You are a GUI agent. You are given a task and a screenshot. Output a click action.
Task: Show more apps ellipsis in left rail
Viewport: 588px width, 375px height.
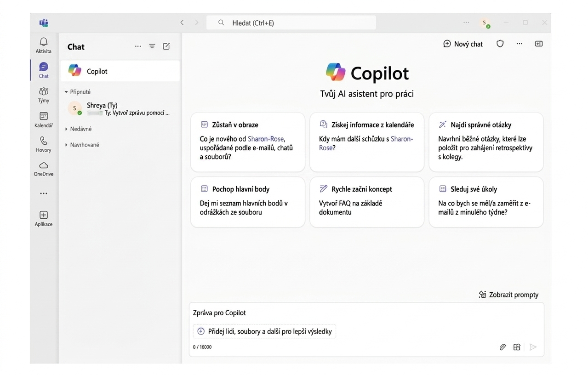44,193
